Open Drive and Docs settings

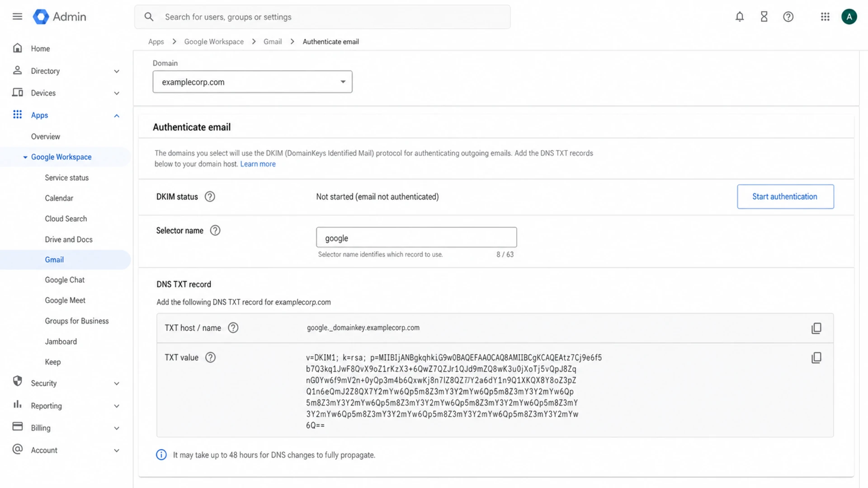[x=68, y=239]
